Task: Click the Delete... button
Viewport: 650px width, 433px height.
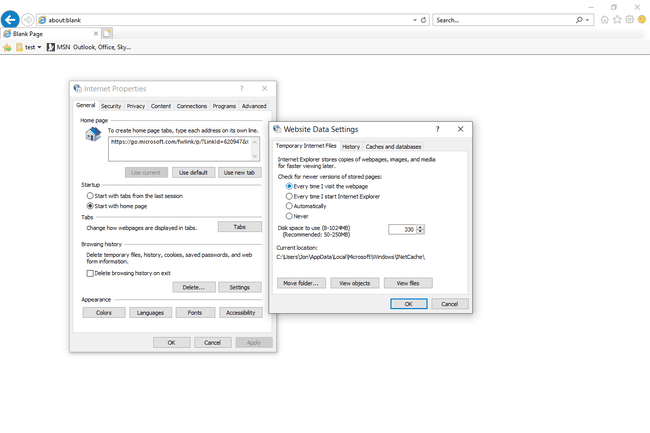Action: coord(194,287)
